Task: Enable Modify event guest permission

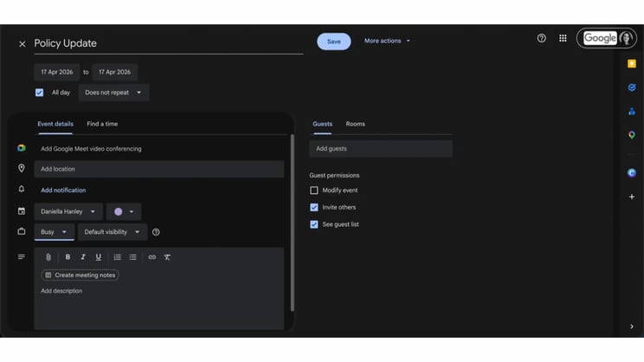Action: (314, 191)
